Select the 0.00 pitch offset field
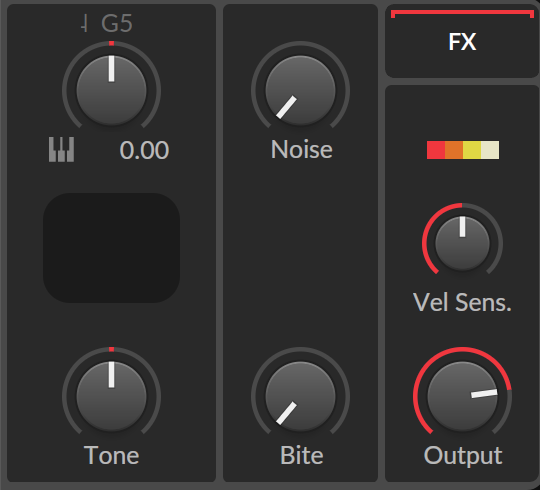 [144, 150]
